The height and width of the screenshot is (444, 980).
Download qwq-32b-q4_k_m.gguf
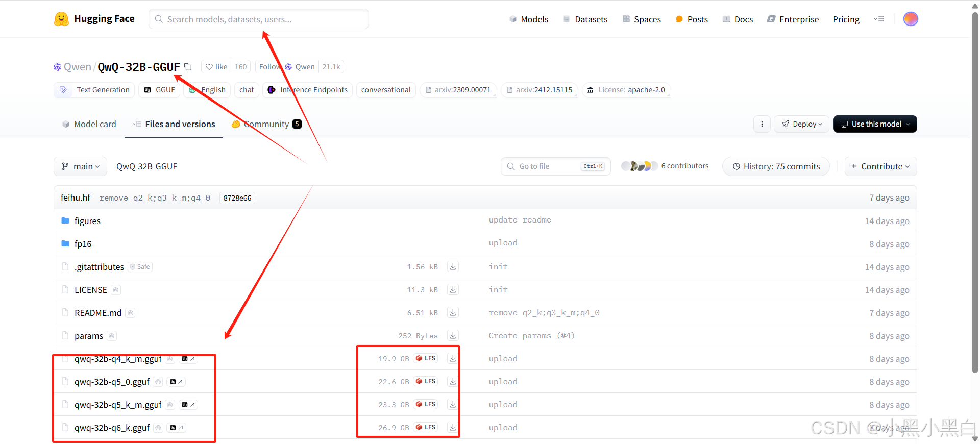click(453, 358)
